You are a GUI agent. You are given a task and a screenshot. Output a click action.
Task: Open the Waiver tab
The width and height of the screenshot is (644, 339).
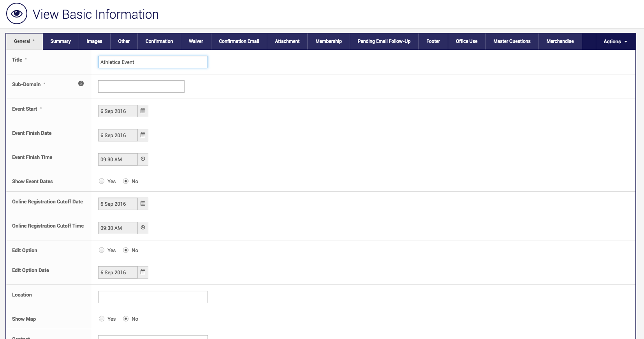coord(196,41)
